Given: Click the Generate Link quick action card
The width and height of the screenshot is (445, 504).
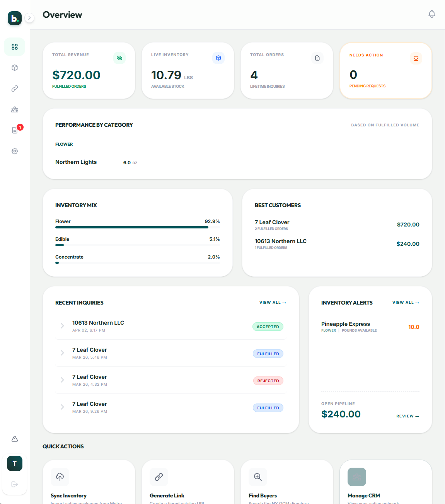Looking at the screenshot, I should point(188,483).
